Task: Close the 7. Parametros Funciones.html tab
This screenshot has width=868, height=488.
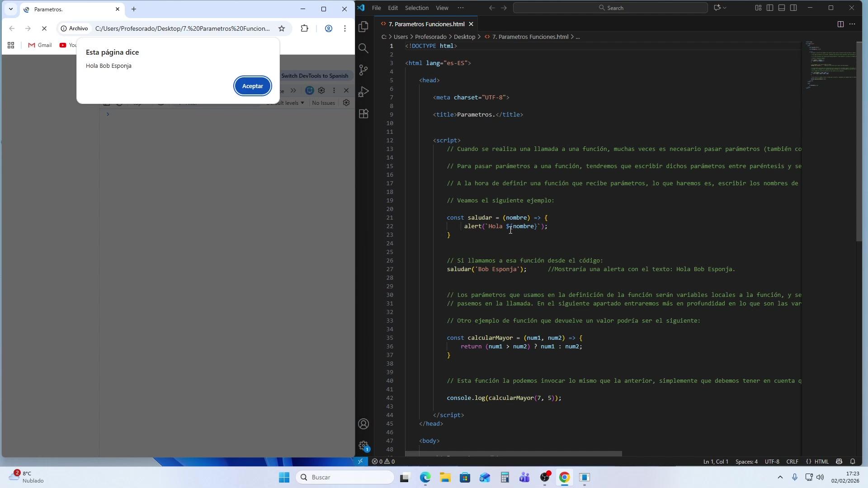Action: (x=471, y=24)
